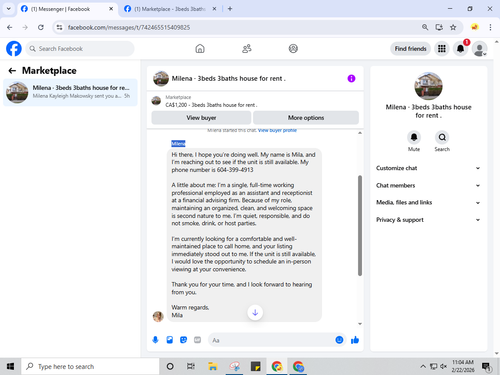Click the chat vertical scrollbar thumb
The width and height of the screenshot is (500, 375).
tap(360, 225)
